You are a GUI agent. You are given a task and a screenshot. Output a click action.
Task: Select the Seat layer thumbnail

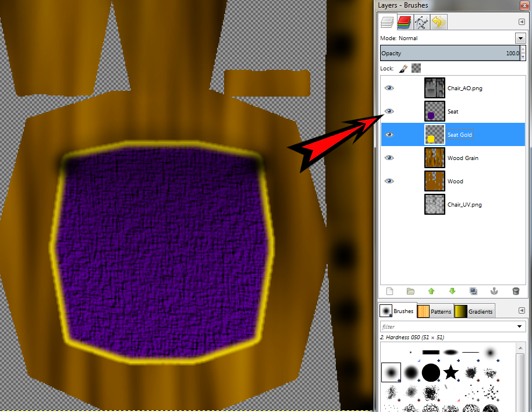(435, 111)
